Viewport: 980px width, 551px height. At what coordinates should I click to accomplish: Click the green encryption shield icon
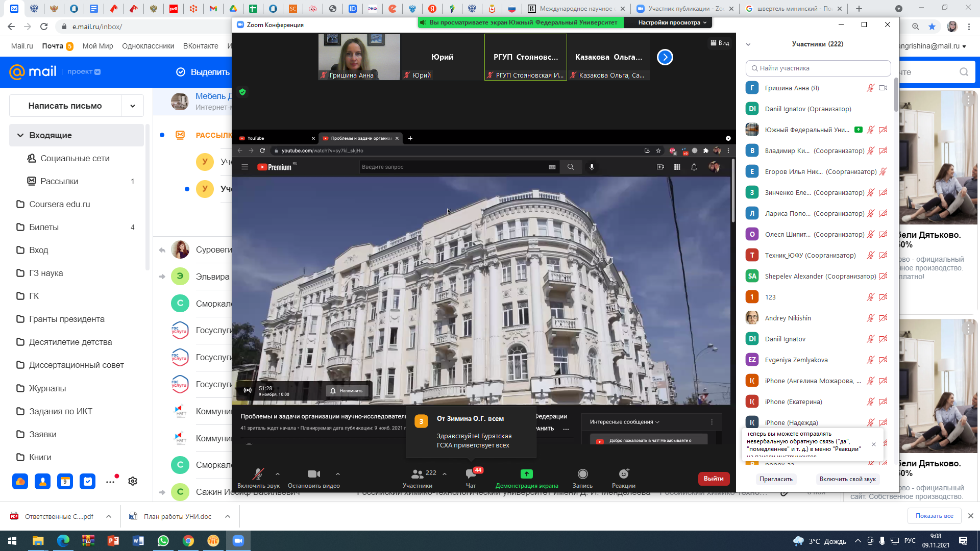point(242,92)
